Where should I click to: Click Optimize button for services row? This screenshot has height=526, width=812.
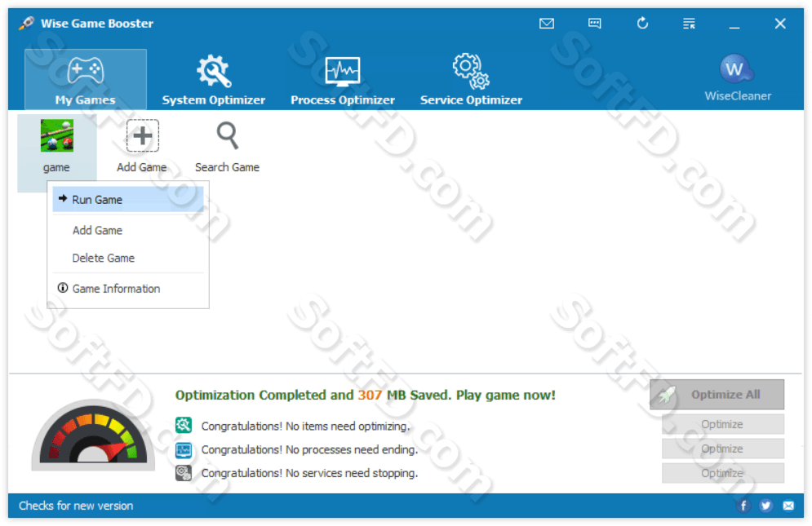click(x=722, y=473)
